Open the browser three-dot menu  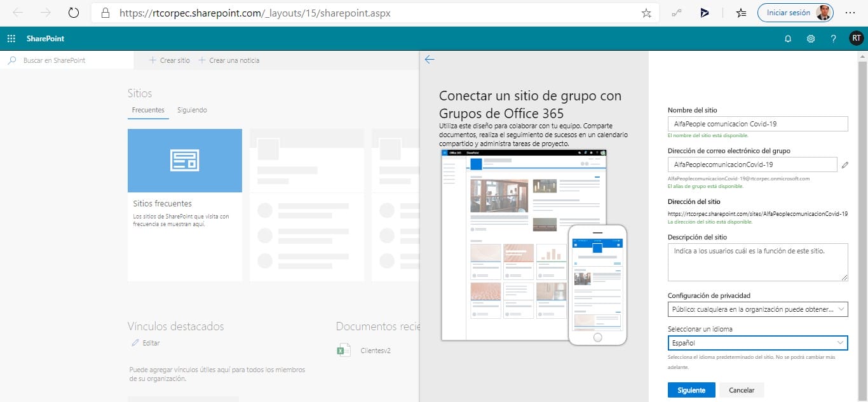[850, 13]
